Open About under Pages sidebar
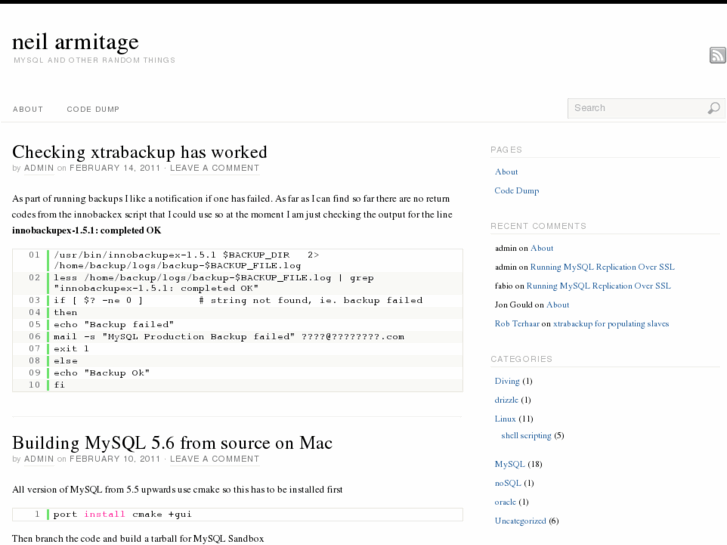This screenshot has width=727, height=545. (x=506, y=172)
